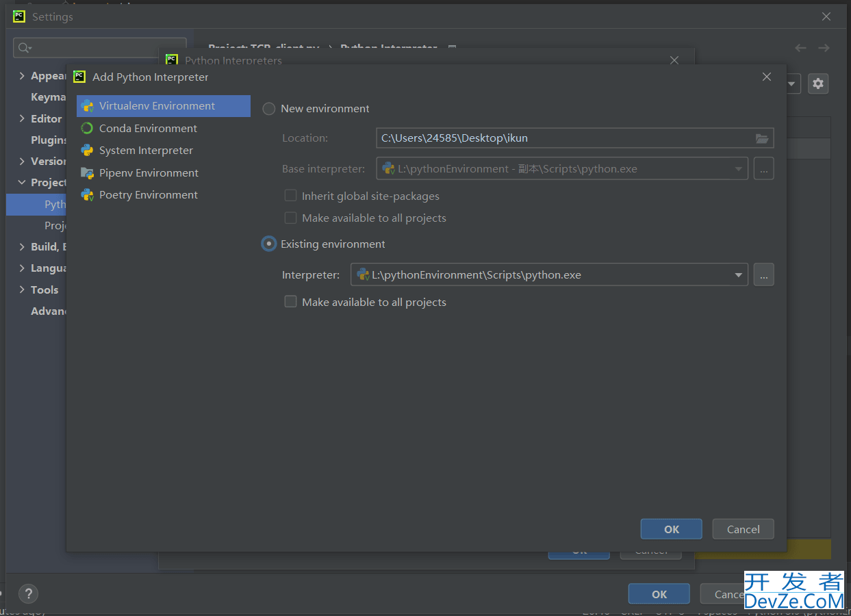Click the PyCharm icon in Python Interpreters title
The height and width of the screenshot is (616, 851).
coord(172,60)
